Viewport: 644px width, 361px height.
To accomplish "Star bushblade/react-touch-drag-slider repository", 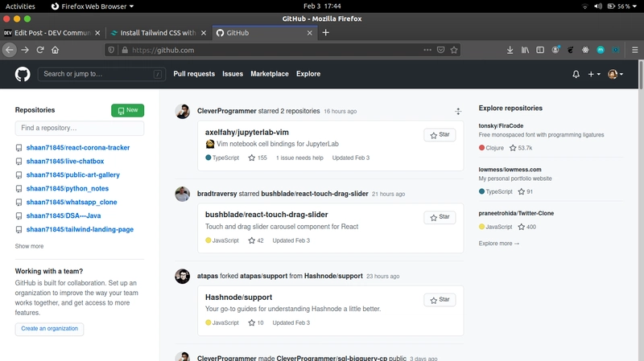I will click(x=440, y=217).
